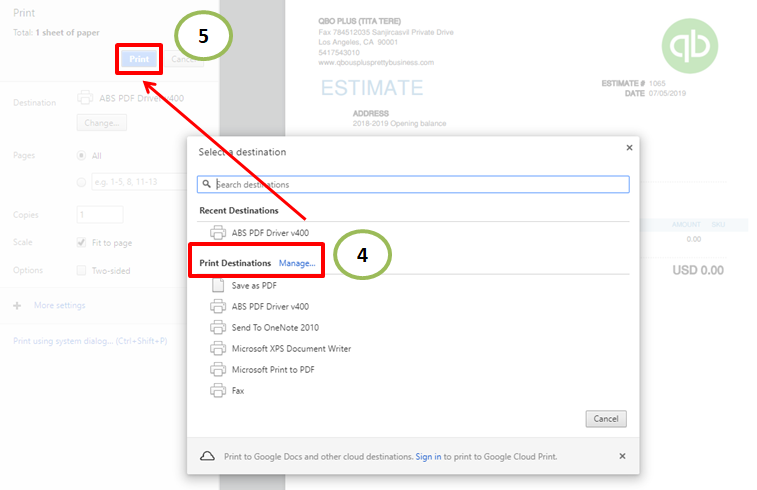Image resolution: width=757 pixels, height=490 pixels.
Task: Open Sign in link for Cloud Print
Action: pyautogui.click(x=428, y=456)
